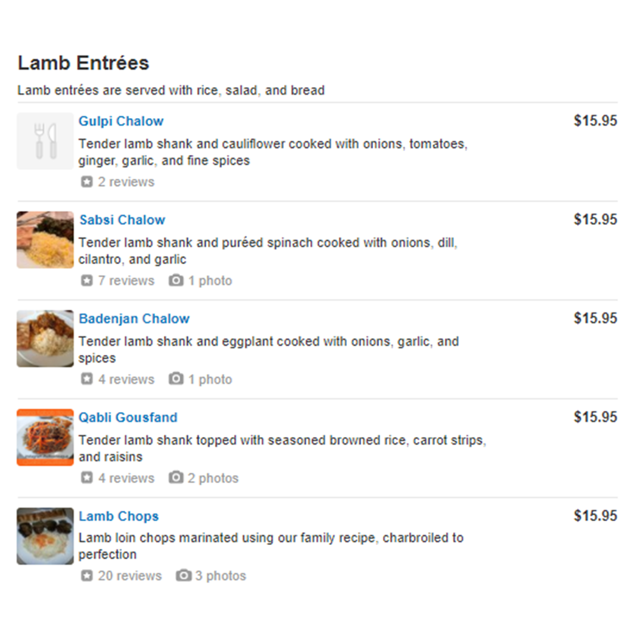The width and height of the screenshot is (644, 644).
Task: View the Sabsi Chalow dish thumbnail
Action: [x=45, y=240]
